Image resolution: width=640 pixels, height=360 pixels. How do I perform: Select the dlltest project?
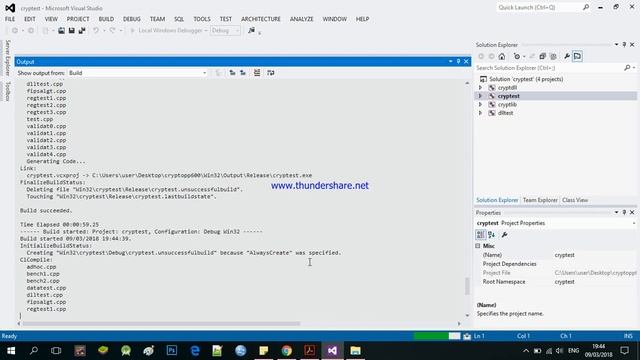click(505, 113)
